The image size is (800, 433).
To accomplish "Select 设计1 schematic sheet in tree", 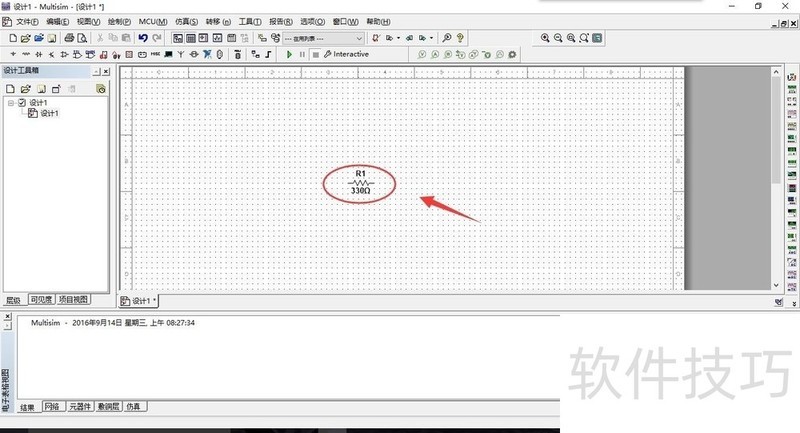I will [x=49, y=113].
